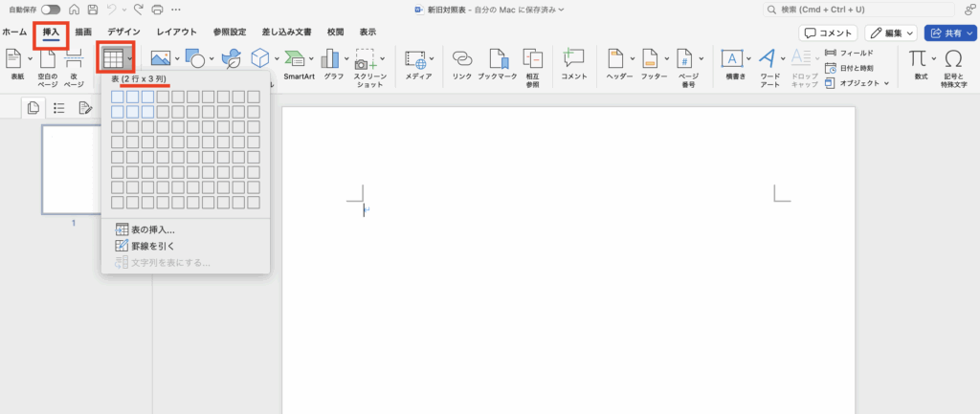Click the WordArt (ワードアート) icon
The image size is (980, 414).
pyautogui.click(x=768, y=63)
